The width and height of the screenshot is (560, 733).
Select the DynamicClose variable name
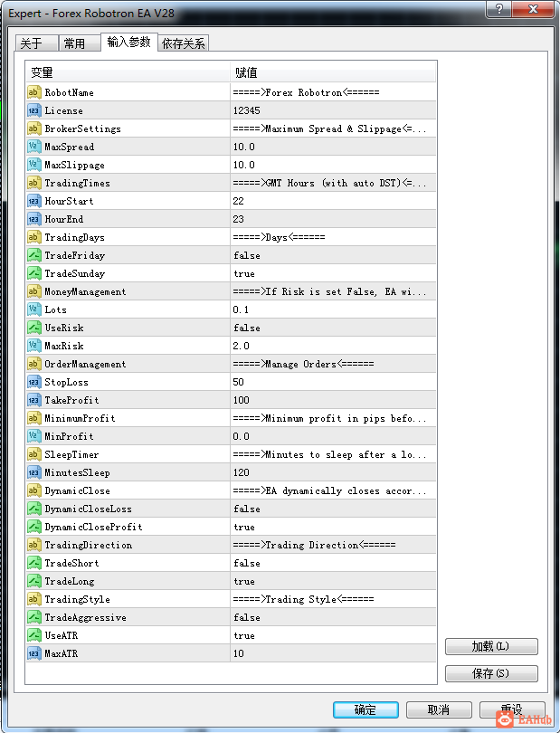coord(77,490)
